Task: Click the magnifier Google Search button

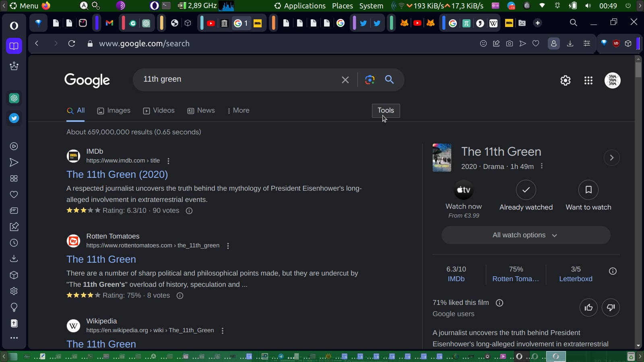Action: coord(389,80)
